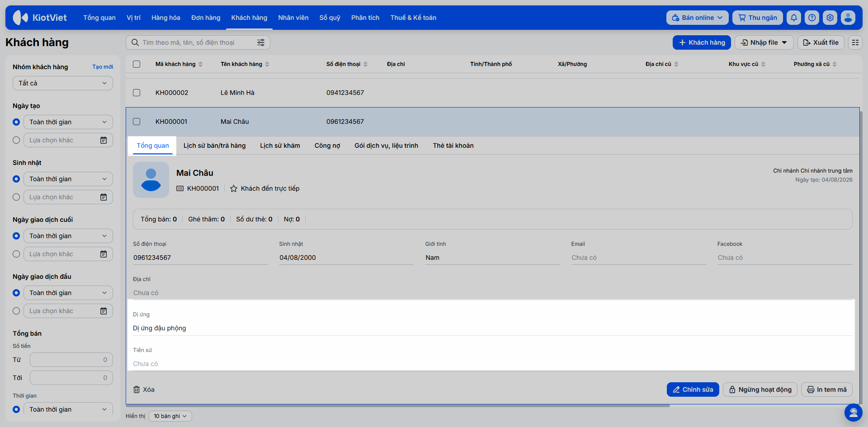The height and width of the screenshot is (427, 868).
Task: Click the Tổng bán 'Từ' amount field
Action: (x=71, y=360)
